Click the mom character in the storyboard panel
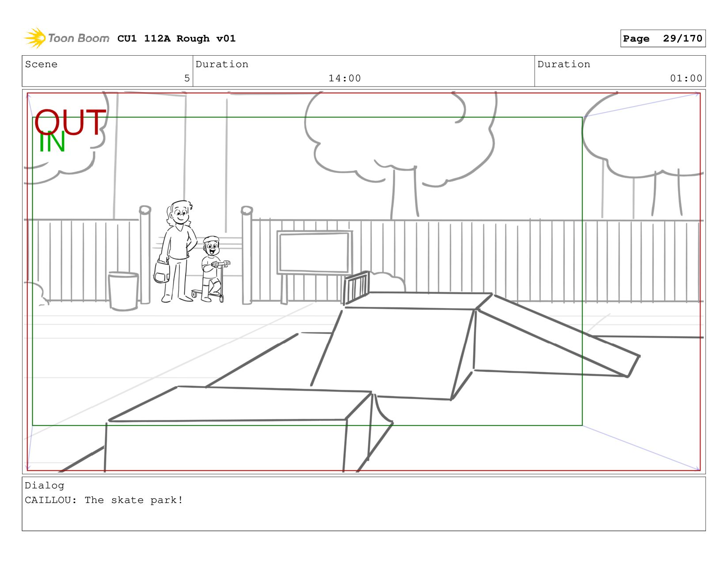 (x=177, y=251)
